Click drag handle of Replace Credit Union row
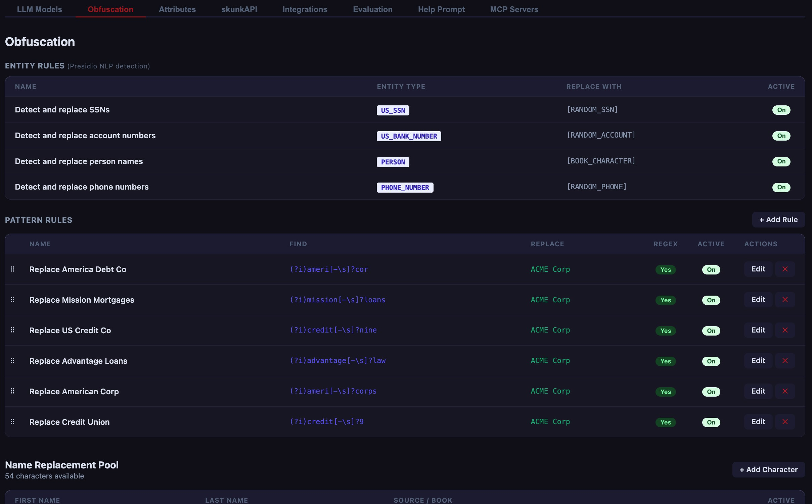The height and width of the screenshot is (504, 812). [x=12, y=422]
